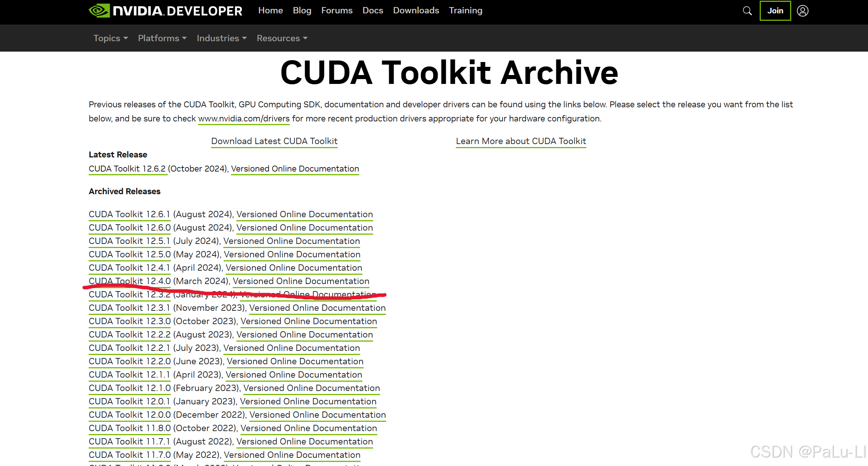Go to Home in top navigation
The height and width of the screenshot is (466, 868).
[x=270, y=11]
